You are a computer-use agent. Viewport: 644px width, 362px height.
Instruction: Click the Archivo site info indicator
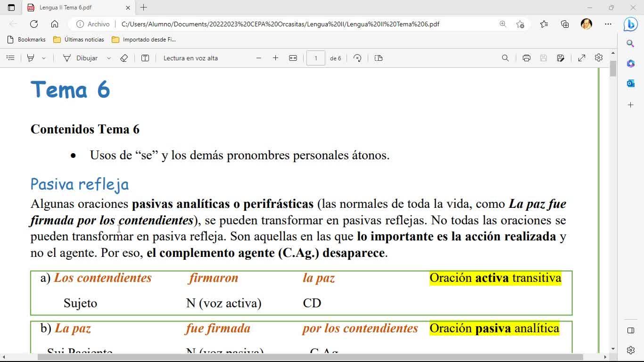coord(93,24)
